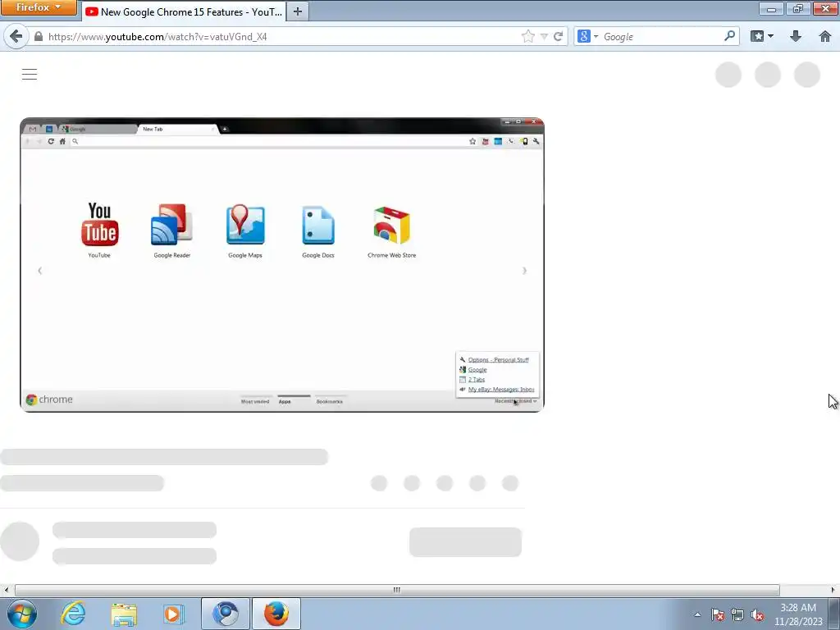Open the clock showing 3:28 AM
Screen dimensions: 840x630
coord(798,614)
